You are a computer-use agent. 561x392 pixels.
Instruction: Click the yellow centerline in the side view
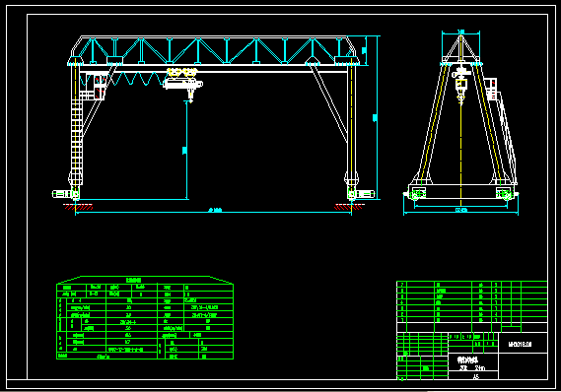tap(460, 143)
